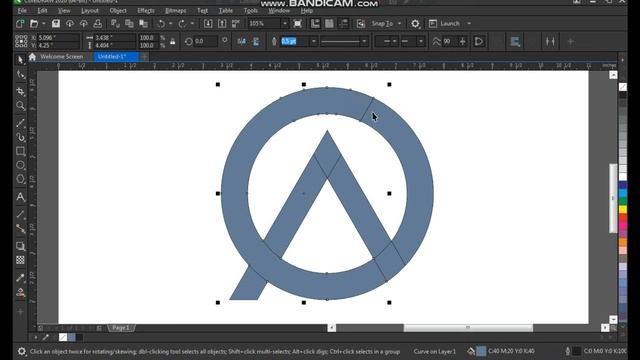Click the Copy icon in the toolbar
This screenshot has width=640, height=360.
129,24
